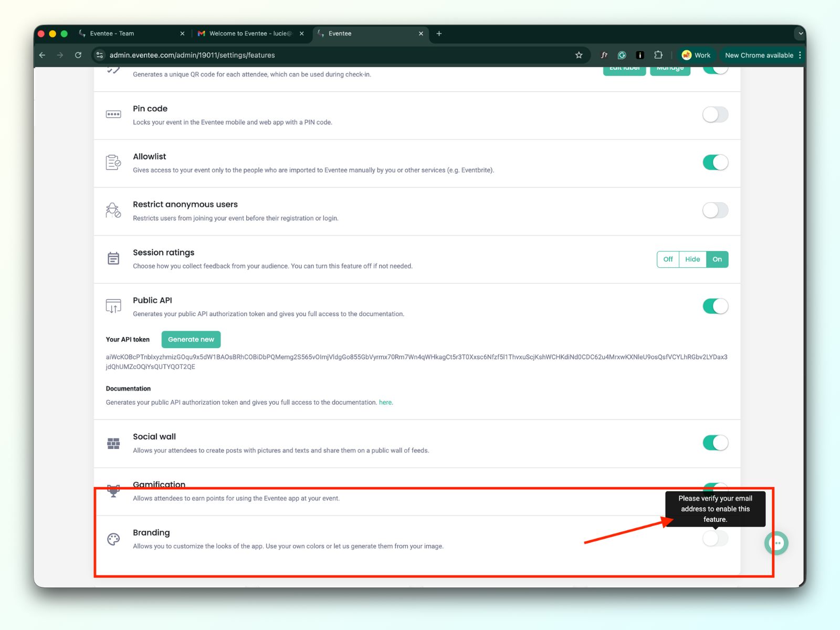840x630 pixels.
Task: Click the Social wall bricks icon
Action: (x=113, y=444)
